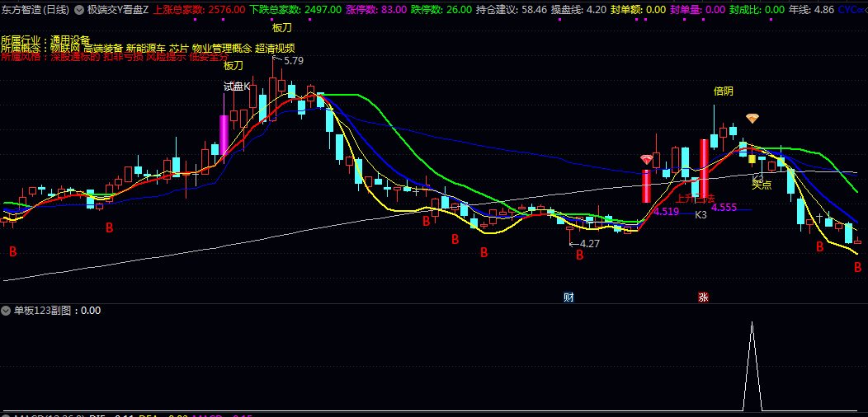Click the 试盘K signal label
This screenshot has height=417, width=868.
pos(236,86)
